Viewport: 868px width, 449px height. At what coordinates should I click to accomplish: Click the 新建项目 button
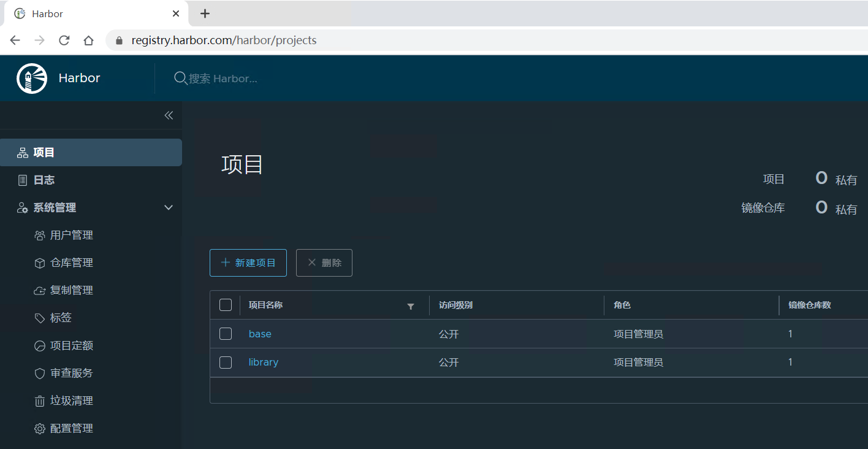point(248,263)
